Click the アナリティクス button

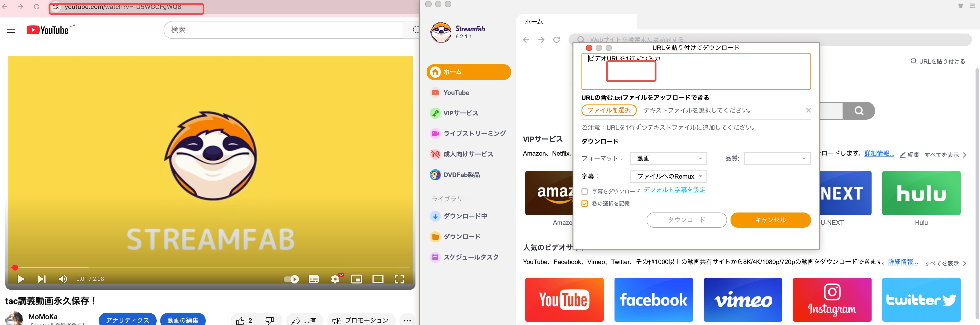point(127,320)
